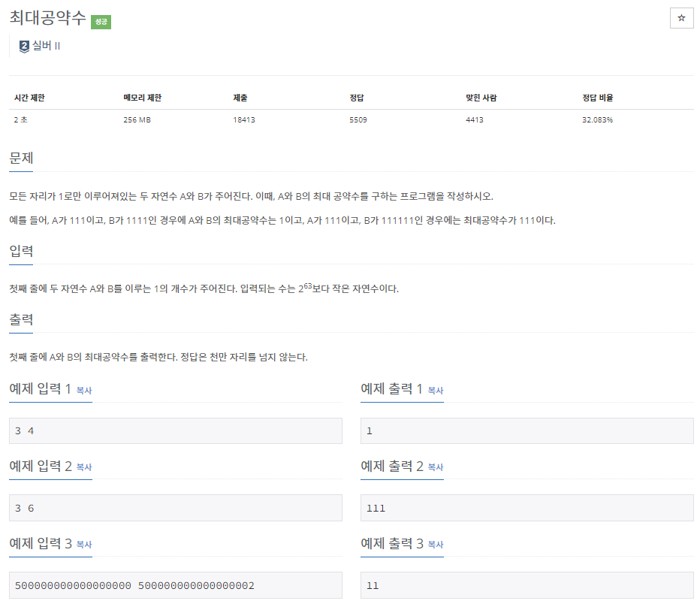700x607 pixels.
Task: Click the example output '111' box
Action: [x=527, y=508]
